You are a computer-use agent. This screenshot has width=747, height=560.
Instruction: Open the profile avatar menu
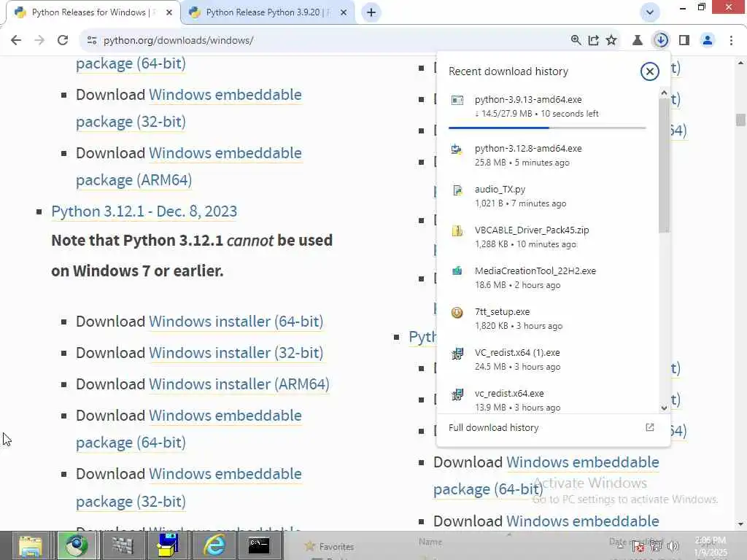click(708, 41)
